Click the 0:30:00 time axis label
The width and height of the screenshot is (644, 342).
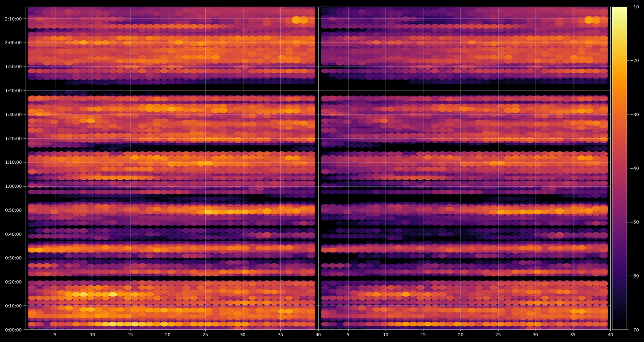tap(13, 258)
